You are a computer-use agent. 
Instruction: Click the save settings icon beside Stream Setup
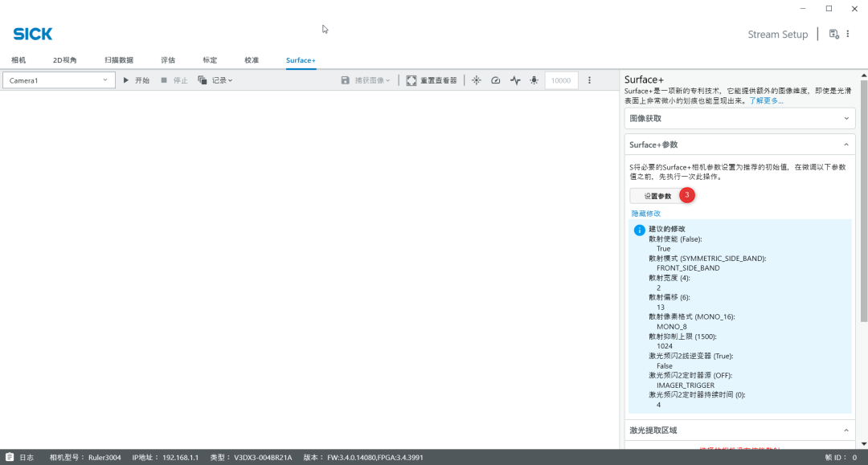[833, 34]
